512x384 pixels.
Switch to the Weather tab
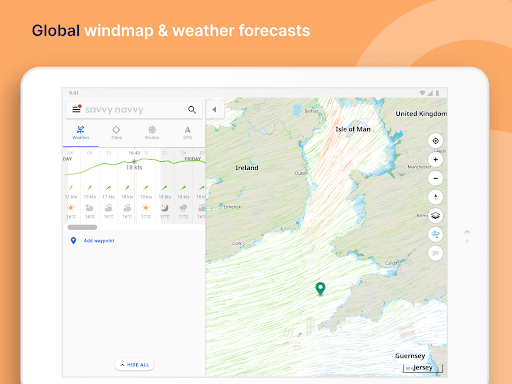coord(81,133)
